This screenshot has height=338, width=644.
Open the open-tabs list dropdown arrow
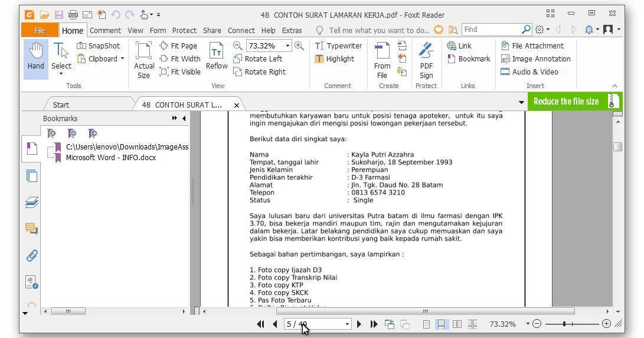pyautogui.click(x=521, y=102)
